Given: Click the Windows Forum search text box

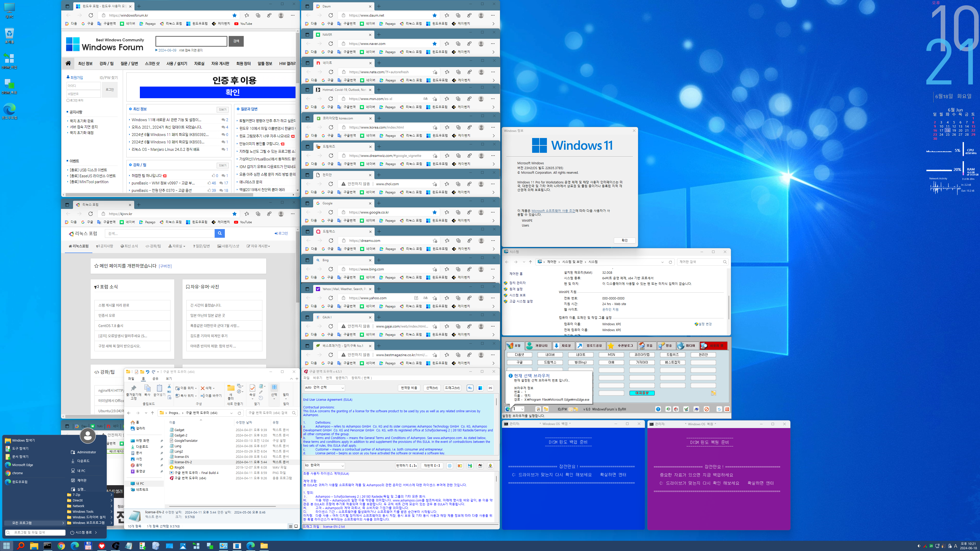Looking at the screenshot, I should 191,41.
